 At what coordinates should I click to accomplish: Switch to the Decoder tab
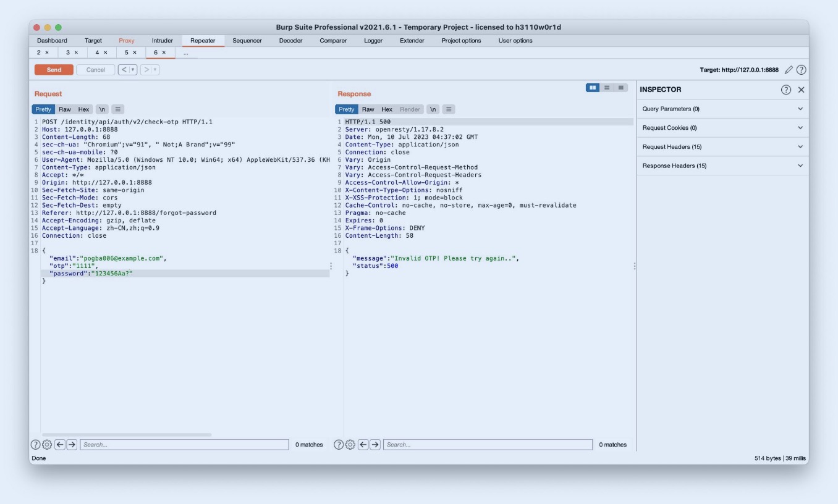coord(290,41)
